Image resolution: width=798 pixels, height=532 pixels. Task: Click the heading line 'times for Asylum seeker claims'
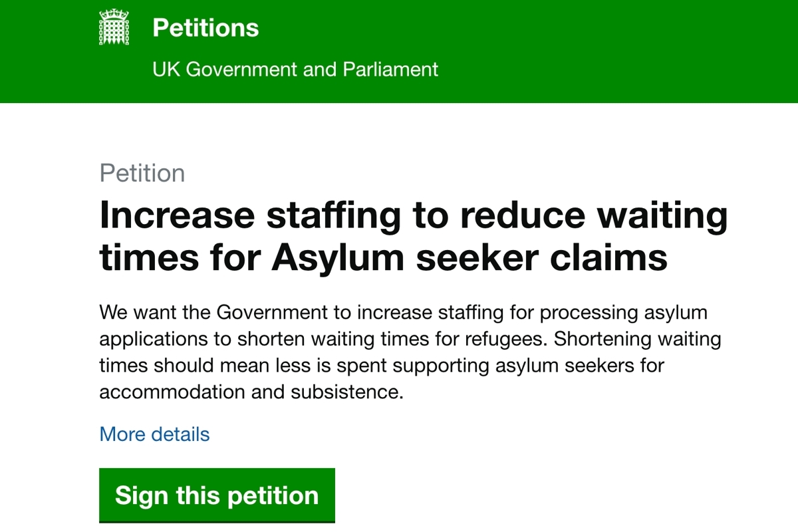click(x=384, y=257)
